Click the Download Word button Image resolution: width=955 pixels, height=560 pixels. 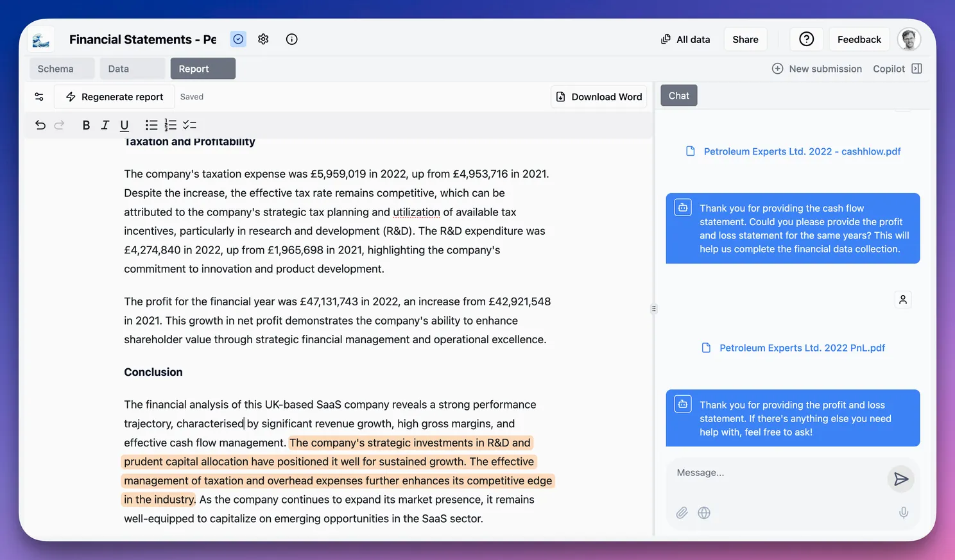tap(599, 97)
